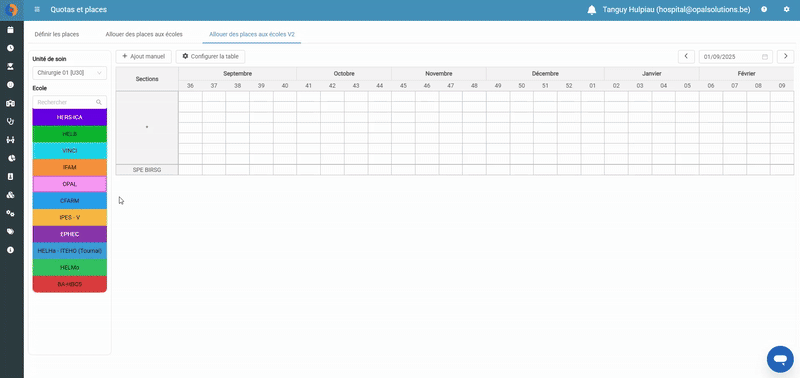Toggle the hamburger menu next to Quotas et places
Image resolution: width=800 pixels, height=378 pixels.
(x=37, y=9)
